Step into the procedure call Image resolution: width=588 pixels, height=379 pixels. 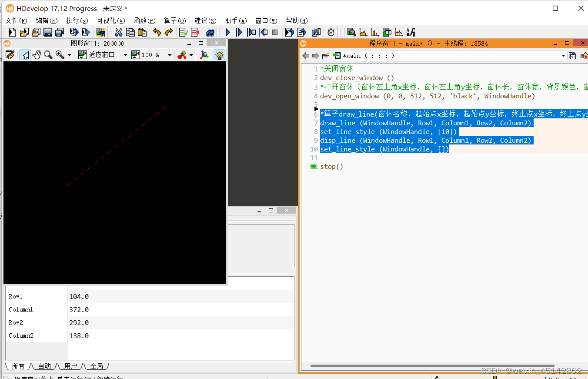[251, 32]
